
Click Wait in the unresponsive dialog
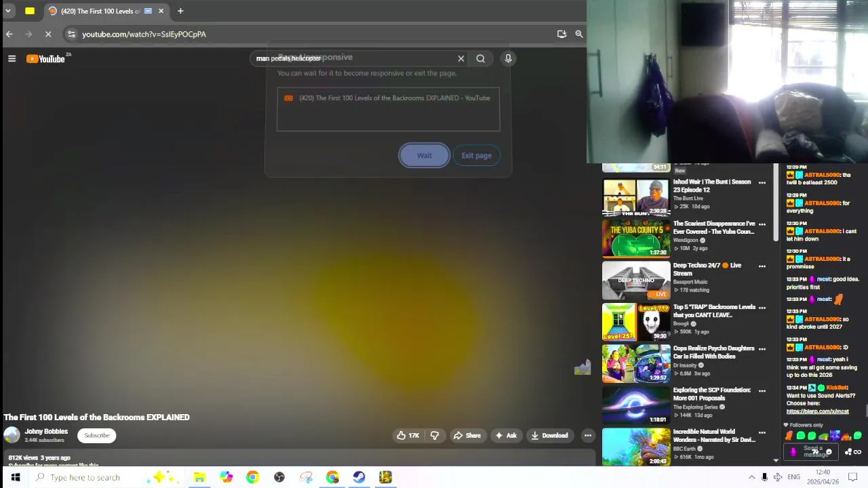pos(424,155)
